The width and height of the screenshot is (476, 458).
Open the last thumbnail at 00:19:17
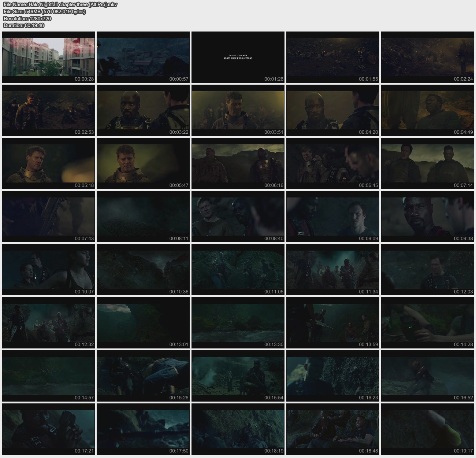[x=427, y=429]
